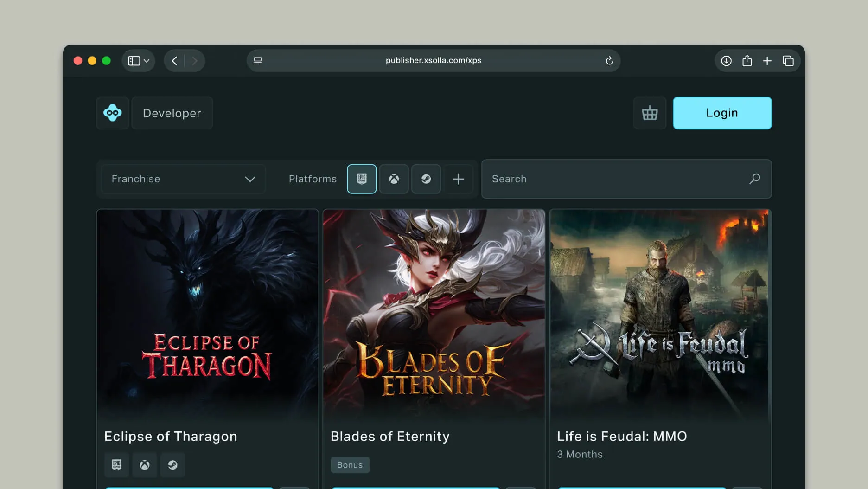Open the browser share menu
The height and width of the screenshot is (489, 868).
747,61
